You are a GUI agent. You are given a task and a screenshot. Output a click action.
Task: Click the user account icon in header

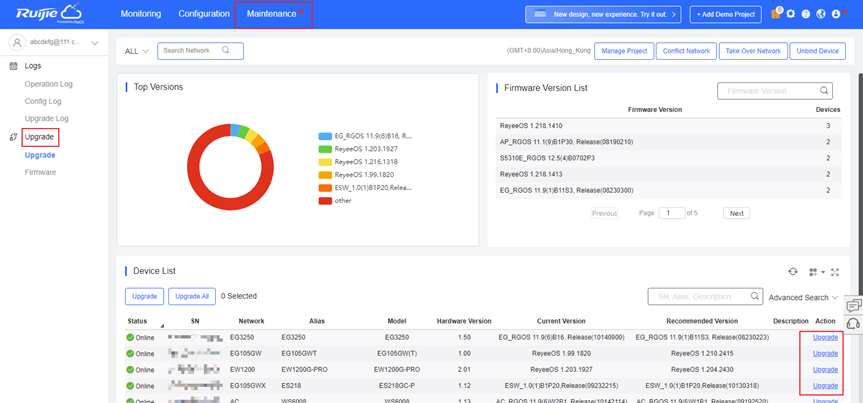pyautogui.click(x=838, y=14)
